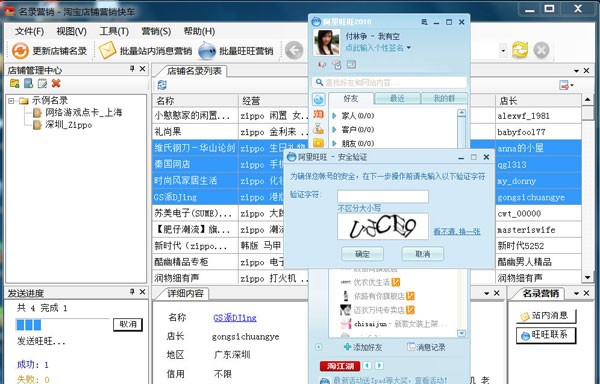Screen dimensions: 600x384
Task: Click the speaker icon under the avatar
Action: pyautogui.click(x=322, y=65)
